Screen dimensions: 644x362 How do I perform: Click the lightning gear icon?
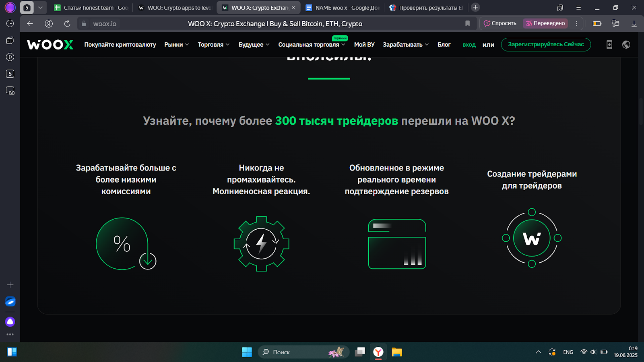tap(262, 244)
